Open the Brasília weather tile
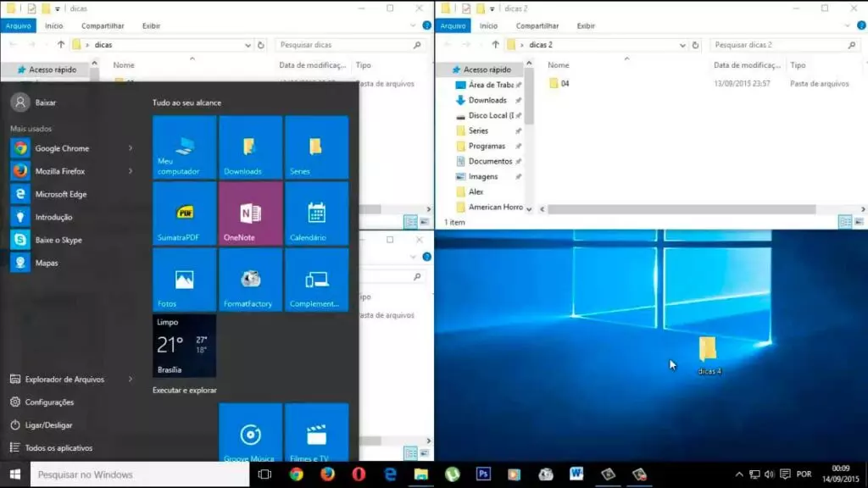Screen dimensions: 868x488 tap(184, 346)
